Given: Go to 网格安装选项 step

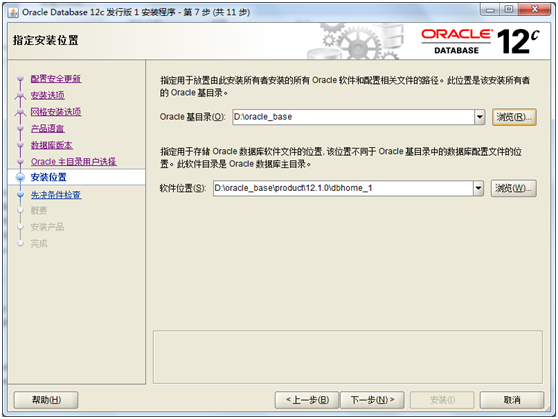Looking at the screenshot, I should [x=56, y=112].
